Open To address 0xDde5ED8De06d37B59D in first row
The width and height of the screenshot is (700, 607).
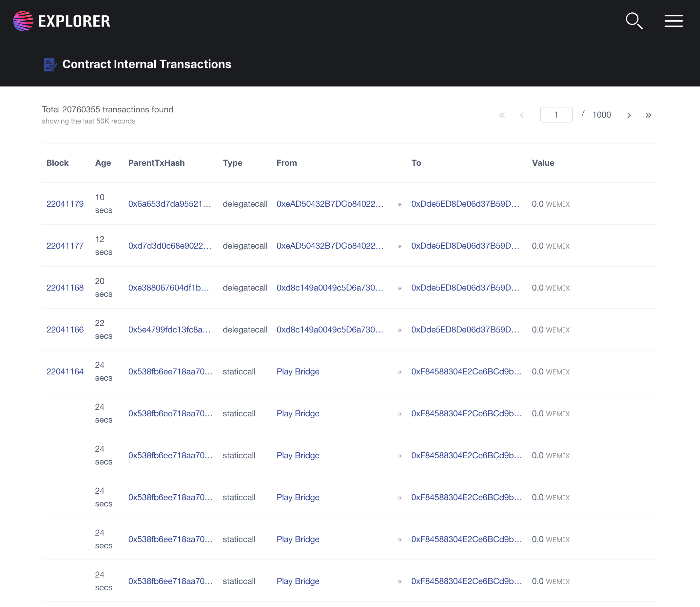coord(465,204)
